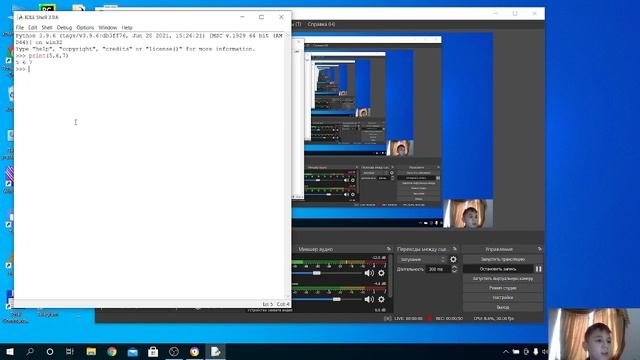This screenshot has width=640, height=360.
Task: Undock the Scene Transitions panel
Action: pyautogui.click(x=455, y=249)
